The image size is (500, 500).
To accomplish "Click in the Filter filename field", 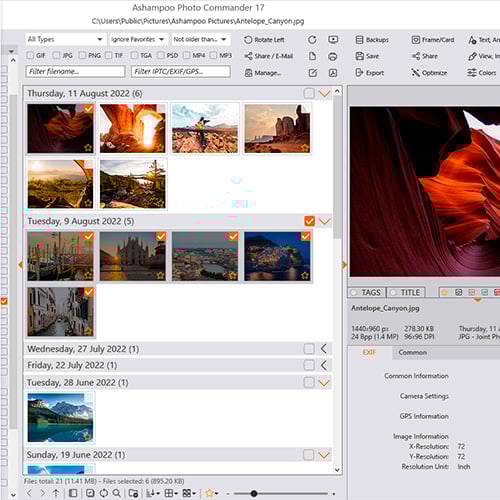I will (75, 71).
